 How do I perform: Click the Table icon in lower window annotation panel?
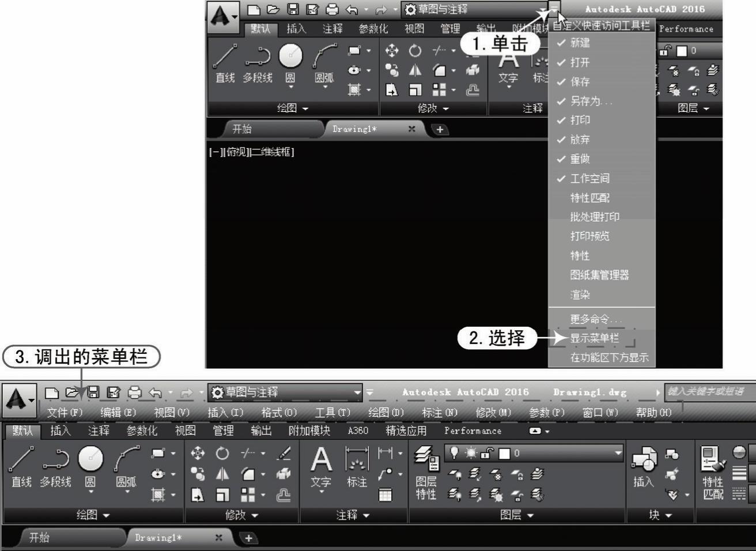385,495
